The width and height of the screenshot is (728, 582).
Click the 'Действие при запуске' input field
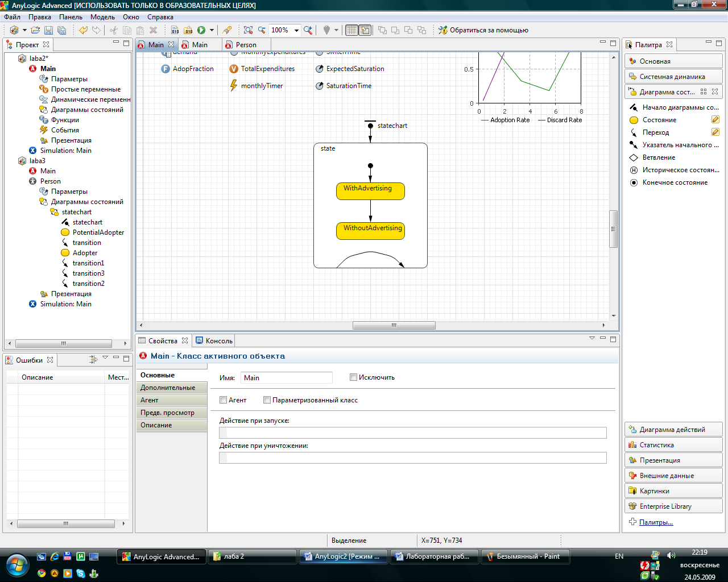tap(413, 433)
